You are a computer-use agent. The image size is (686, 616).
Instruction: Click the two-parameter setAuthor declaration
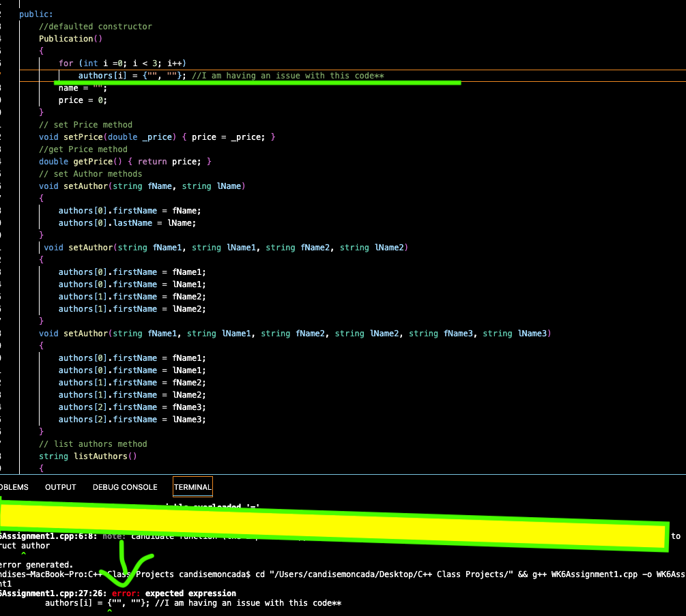click(x=142, y=186)
